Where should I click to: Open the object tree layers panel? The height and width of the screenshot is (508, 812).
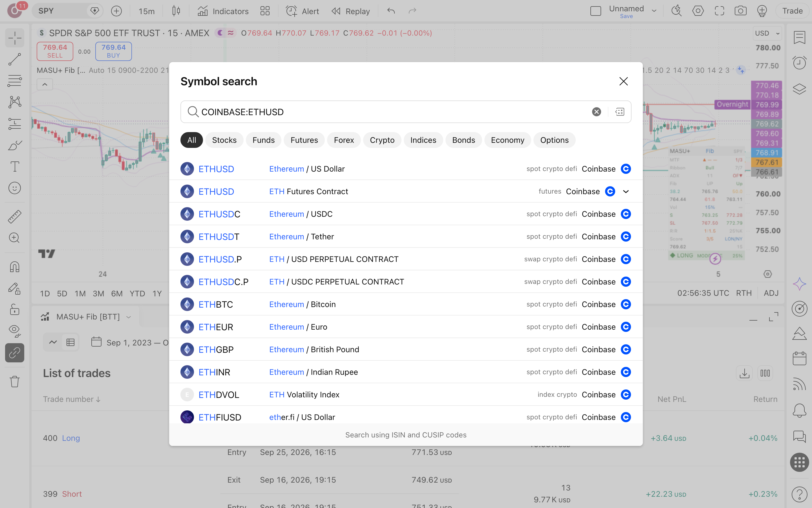point(799,89)
